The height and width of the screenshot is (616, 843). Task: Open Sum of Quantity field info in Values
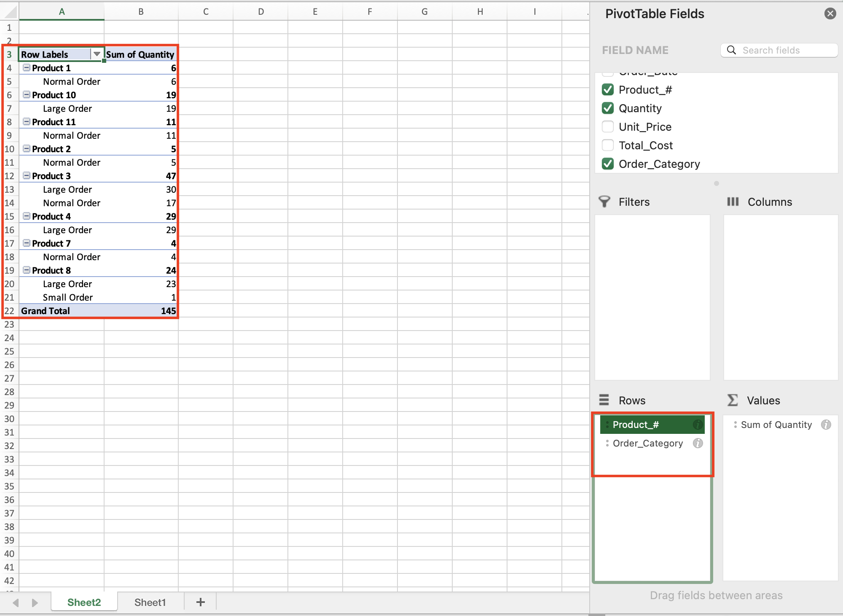827,425
